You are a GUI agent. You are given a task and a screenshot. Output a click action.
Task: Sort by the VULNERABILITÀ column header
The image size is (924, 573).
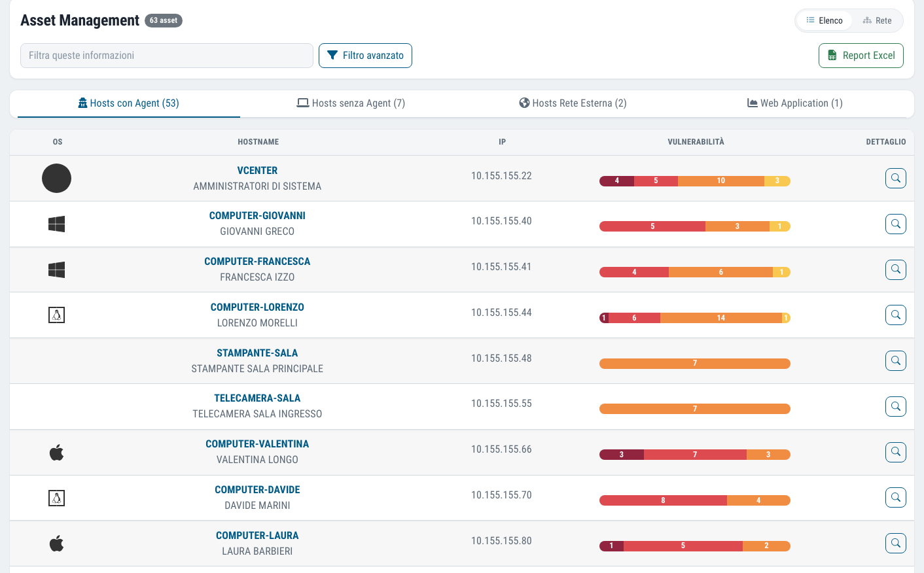click(x=696, y=142)
